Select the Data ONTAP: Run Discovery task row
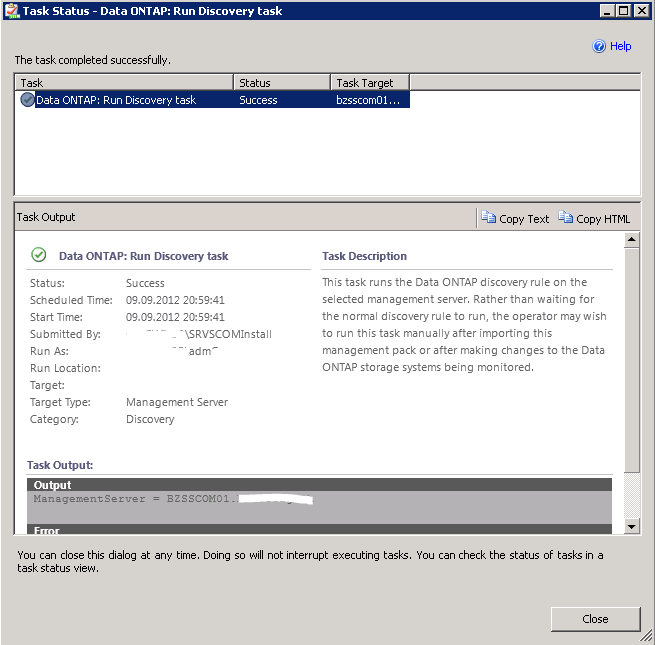Image resolution: width=655 pixels, height=645 pixels. point(213,100)
